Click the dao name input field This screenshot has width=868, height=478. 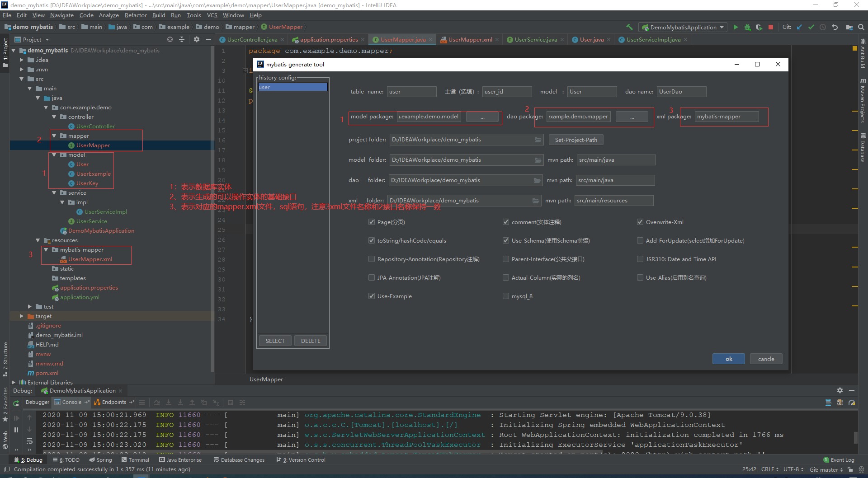coord(681,92)
